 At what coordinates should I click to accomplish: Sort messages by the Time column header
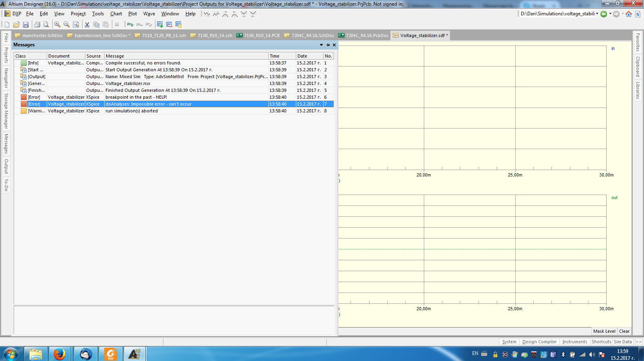pyautogui.click(x=282, y=56)
